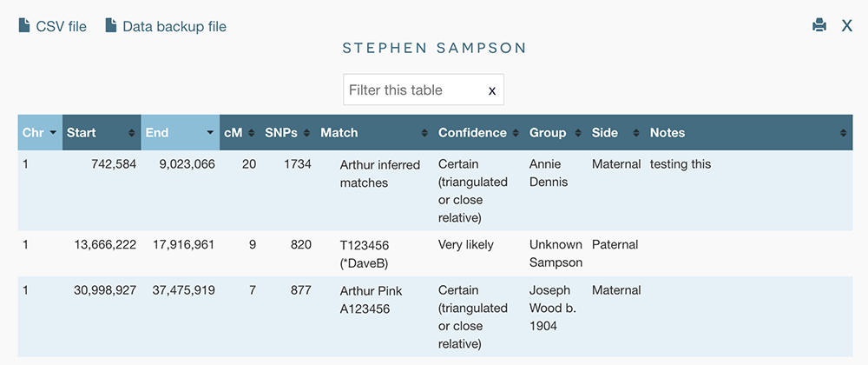Sort table by Match column
Viewport: 868px width, 365px height.
[x=373, y=133]
